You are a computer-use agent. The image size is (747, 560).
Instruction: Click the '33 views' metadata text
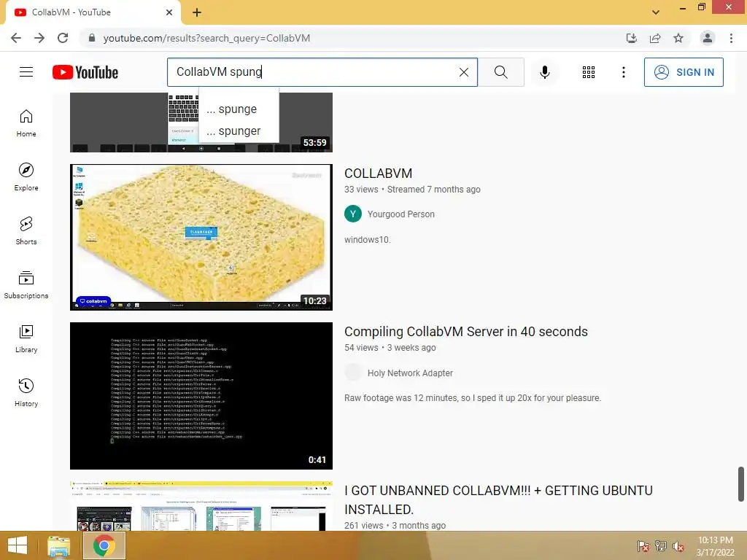pyautogui.click(x=361, y=189)
